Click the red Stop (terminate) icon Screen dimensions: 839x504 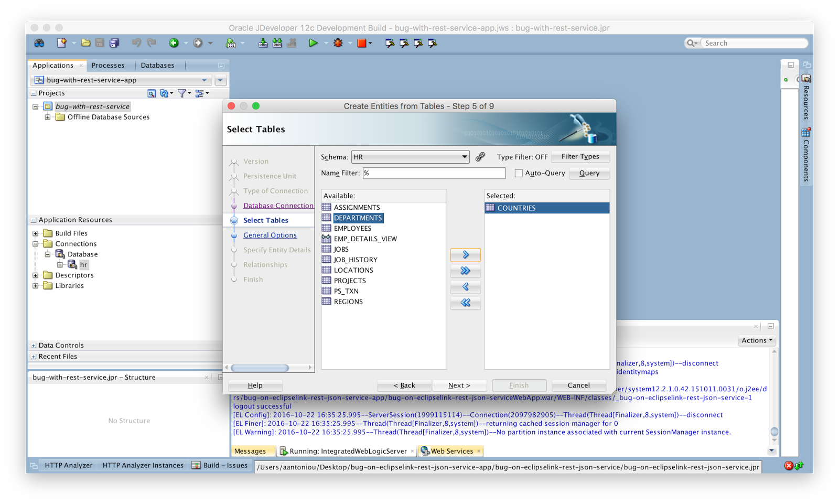pos(362,43)
